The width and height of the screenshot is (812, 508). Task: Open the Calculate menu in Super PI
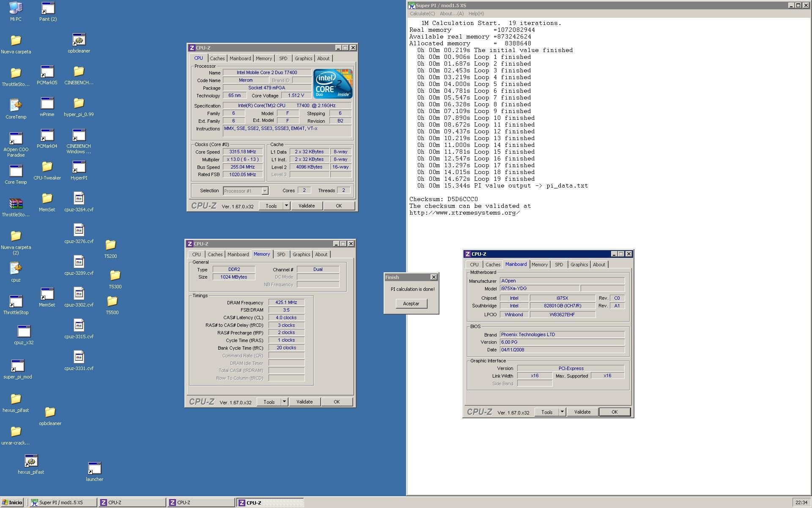click(x=422, y=14)
